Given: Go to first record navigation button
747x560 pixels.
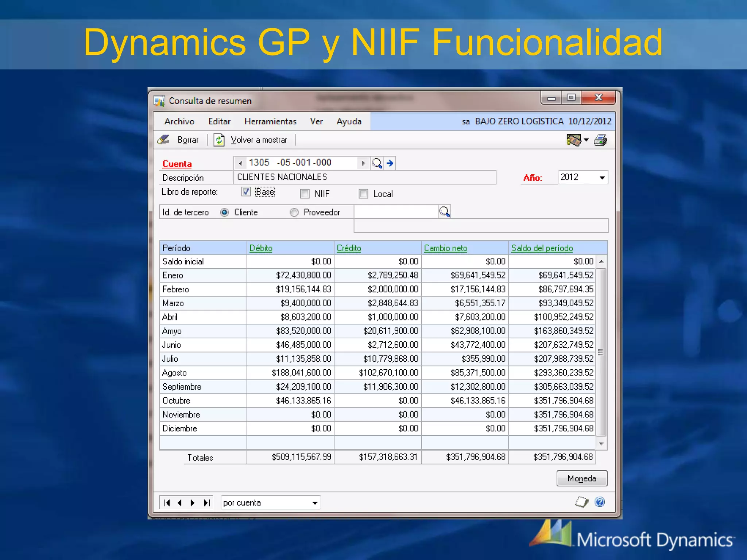Looking at the screenshot, I should point(167,503).
